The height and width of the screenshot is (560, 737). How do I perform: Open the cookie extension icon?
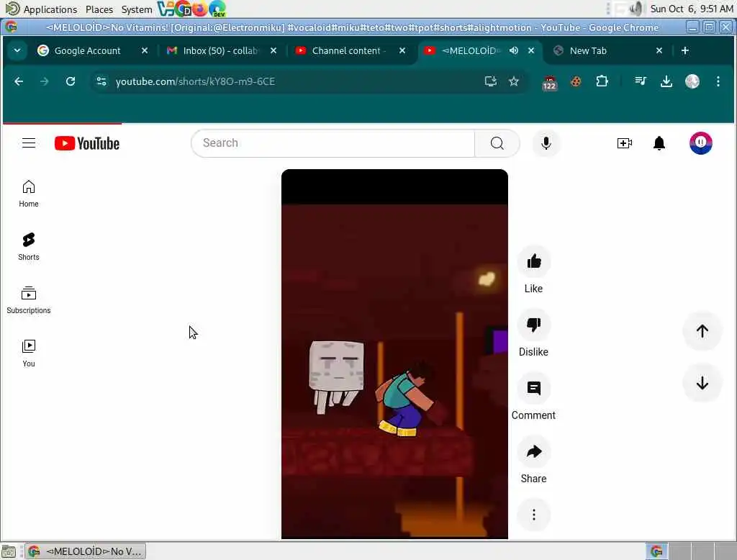[575, 81]
